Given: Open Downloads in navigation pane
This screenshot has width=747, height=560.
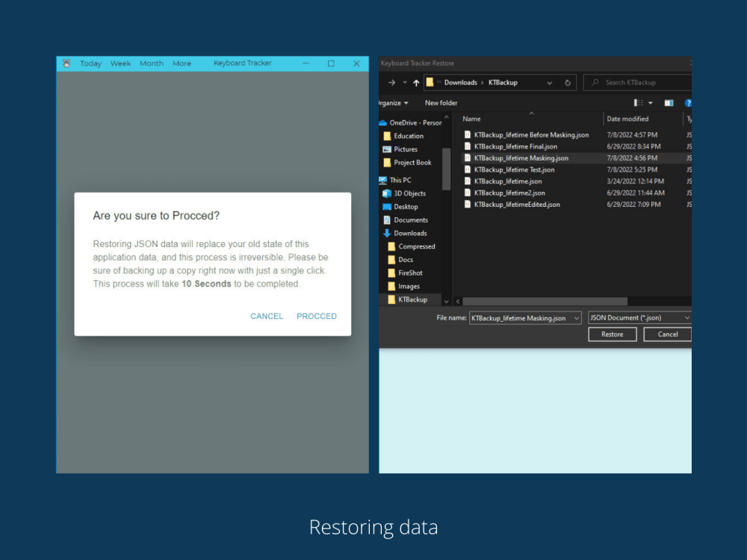Looking at the screenshot, I should (x=405, y=233).
